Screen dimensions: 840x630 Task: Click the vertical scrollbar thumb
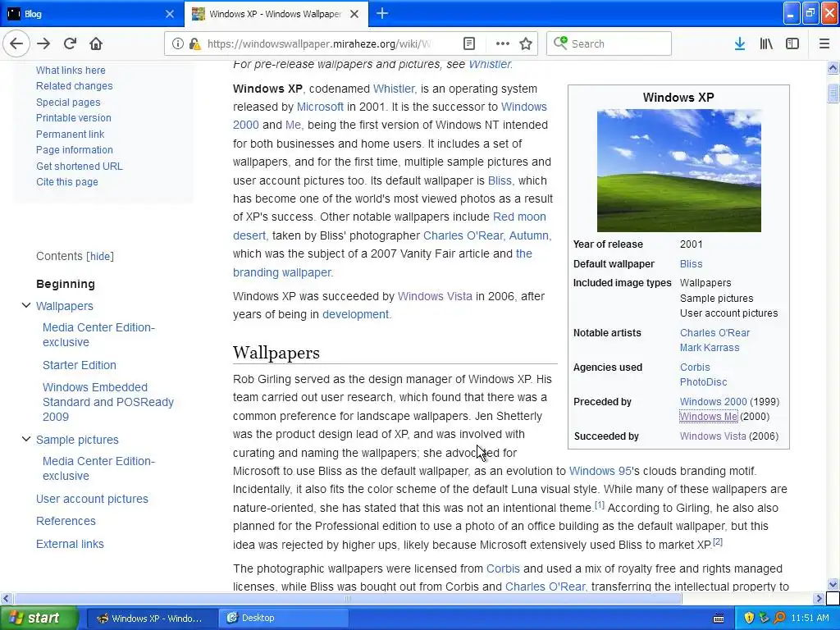pyautogui.click(x=833, y=93)
